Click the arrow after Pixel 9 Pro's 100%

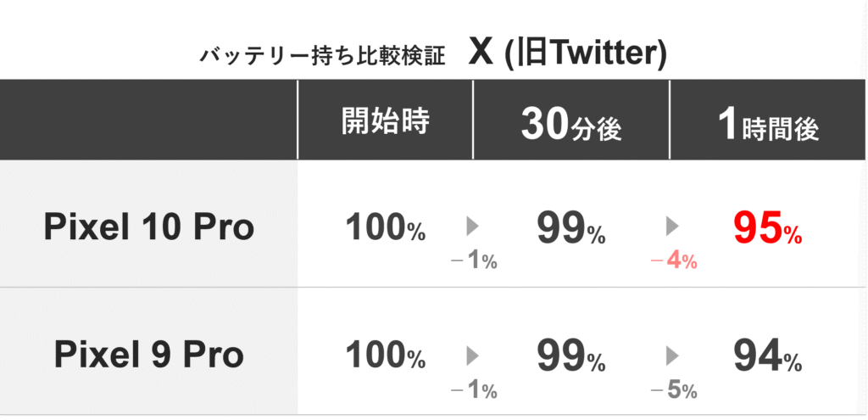(x=473, y=356)
